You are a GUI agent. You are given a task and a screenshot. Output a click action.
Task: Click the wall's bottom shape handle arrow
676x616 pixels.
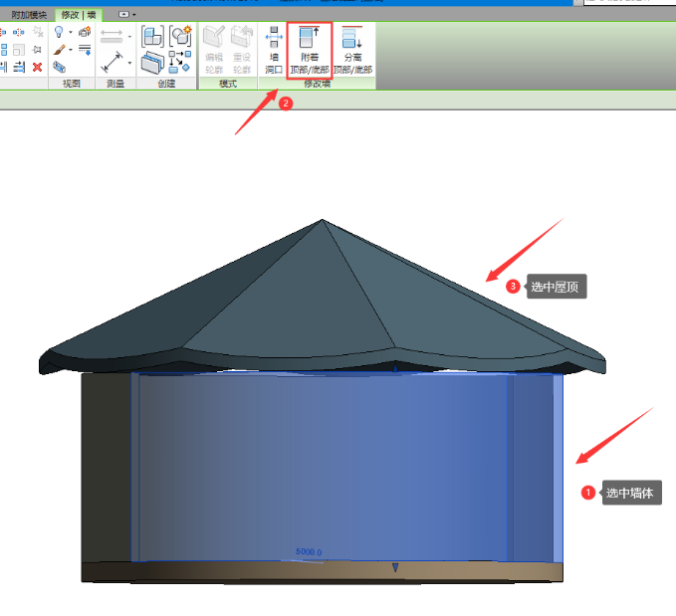(x=395, y=567)
